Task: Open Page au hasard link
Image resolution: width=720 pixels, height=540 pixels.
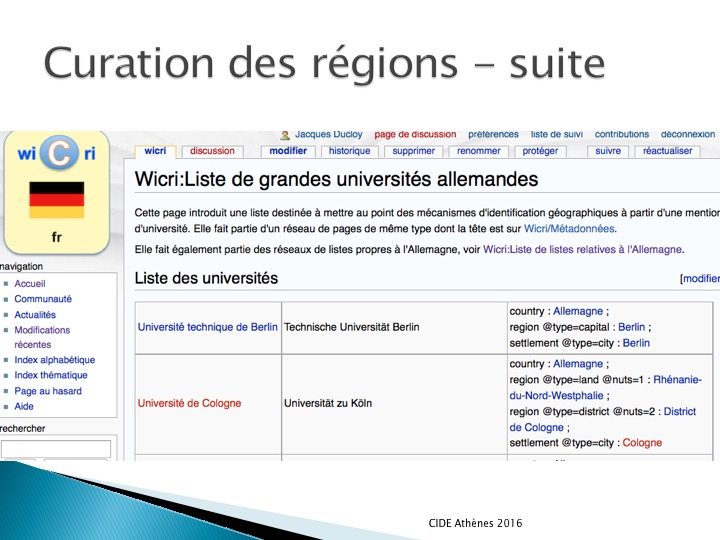Action: [48, 391]
